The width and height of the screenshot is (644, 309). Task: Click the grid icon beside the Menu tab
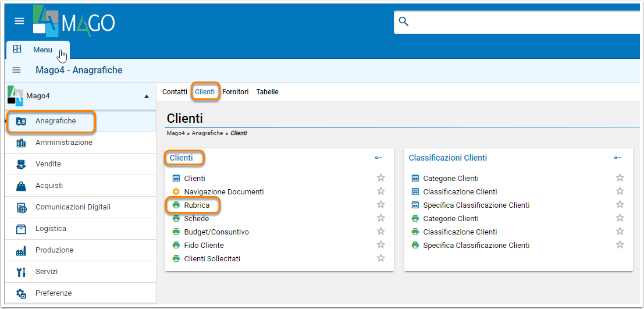coord(17,49)
